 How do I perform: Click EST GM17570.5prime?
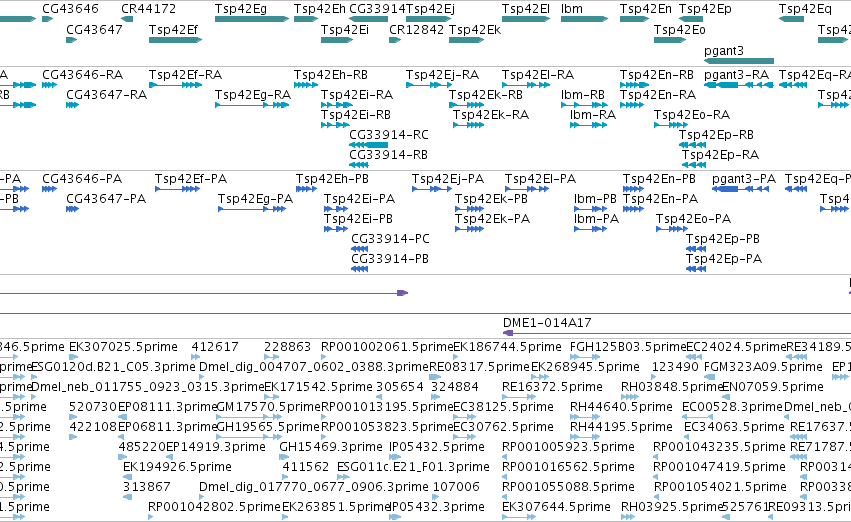(269, 407)
